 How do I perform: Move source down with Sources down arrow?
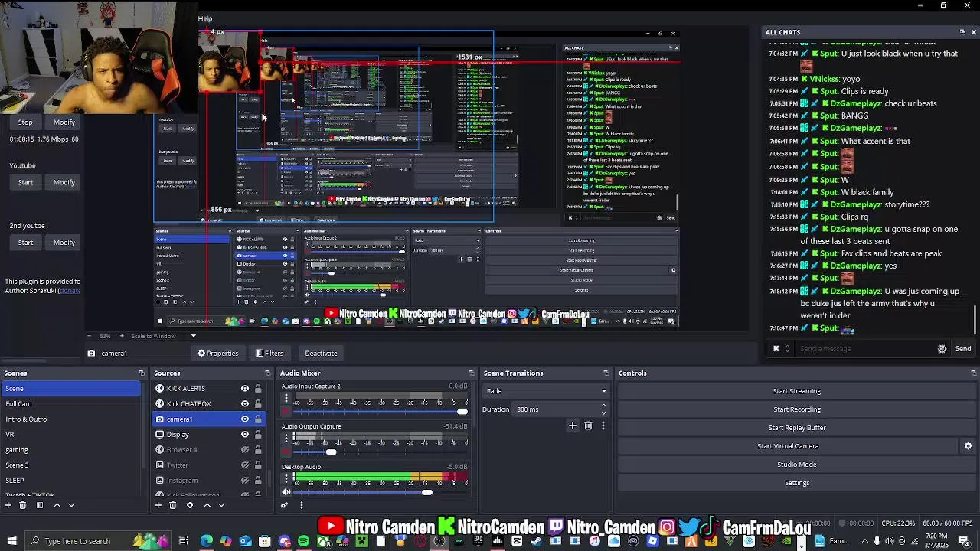221,505
